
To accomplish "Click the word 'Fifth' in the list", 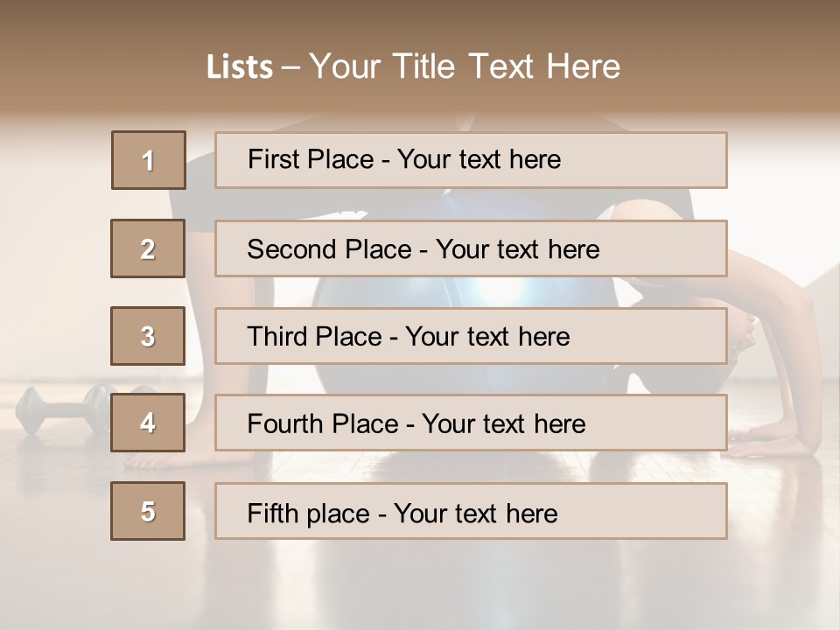I will click(275, 512).
